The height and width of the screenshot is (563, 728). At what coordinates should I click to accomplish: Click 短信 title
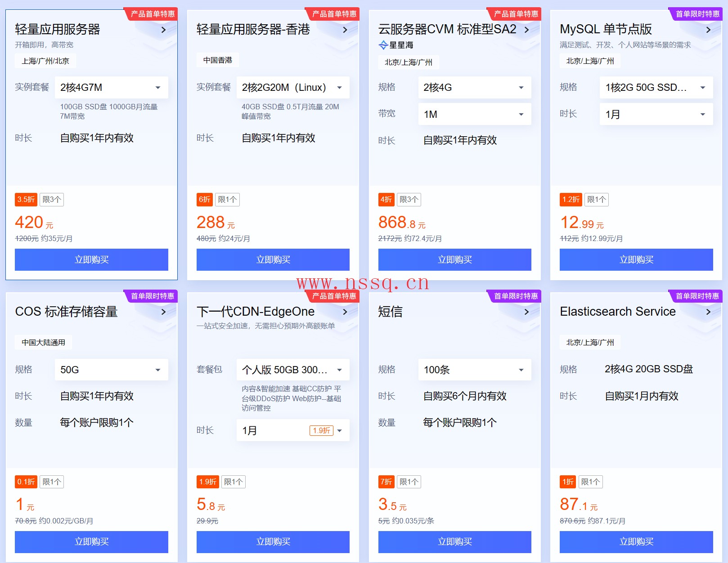coord(390,311)
